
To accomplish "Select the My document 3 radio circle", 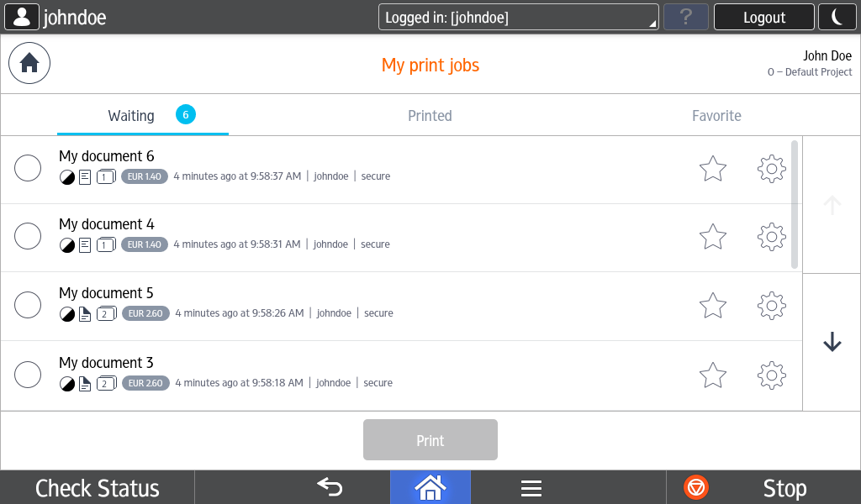I will pyautogui.click(x=28, y=375).
